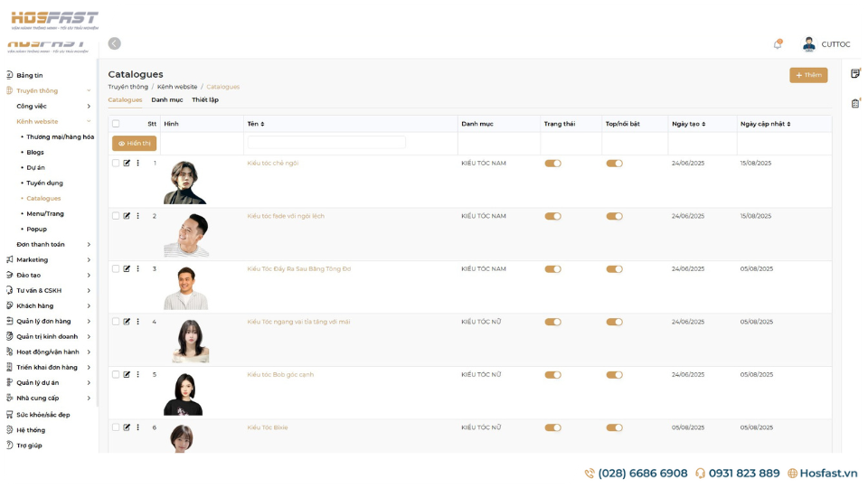Toggle Top/nổi bật switch for row 2
The height and width of the screenshot is (488, 868).
click(614, 217)
